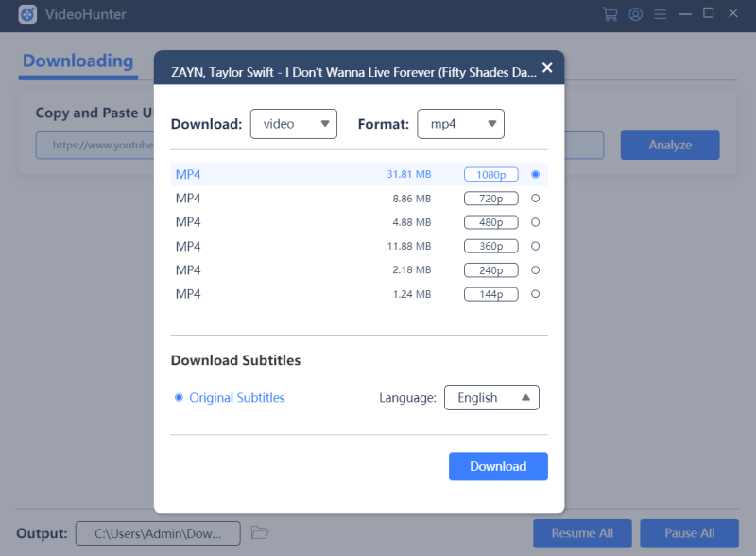Click the shopping cart icon
The image size is (756, 556).
point(610,14)
